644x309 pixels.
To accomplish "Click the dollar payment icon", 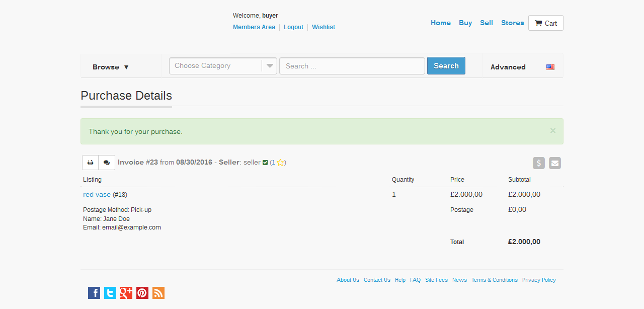I will [x=539, y=163].
